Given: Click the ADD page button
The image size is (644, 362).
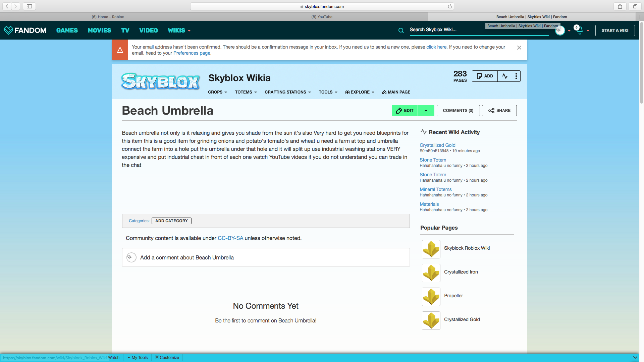Looking at the screenshot, I should pyautogui.click(x=485, y=76).
